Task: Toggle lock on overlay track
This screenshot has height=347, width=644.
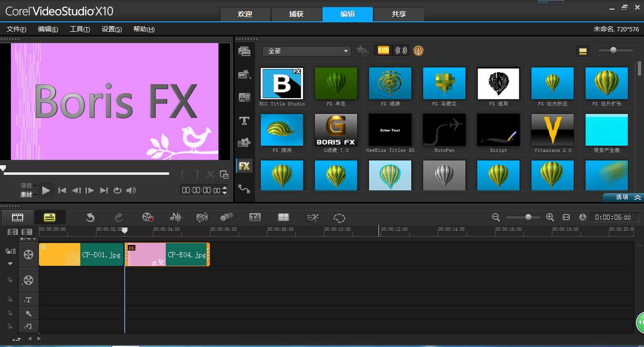Action: coord(10,280)
